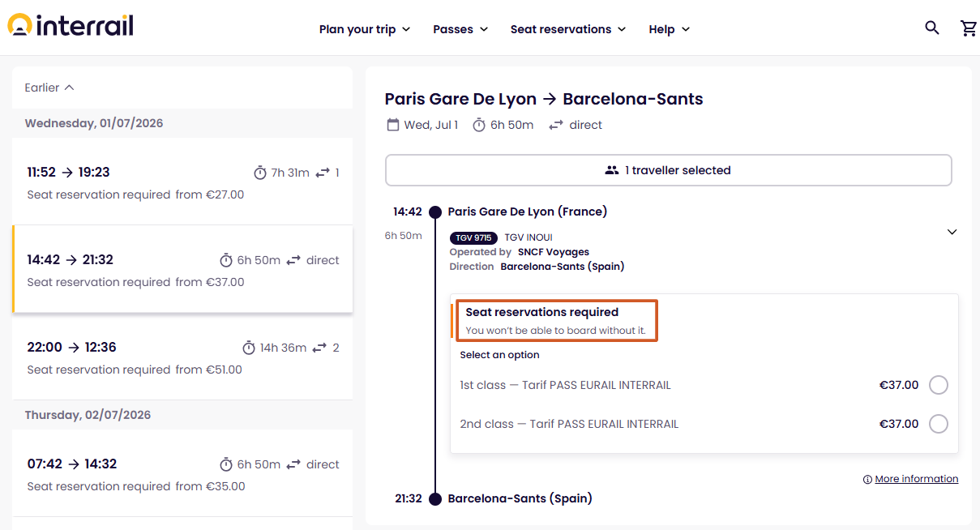Screen dimensions: 980x530
Task: Click the info icon next to More information
Action: 867,479
